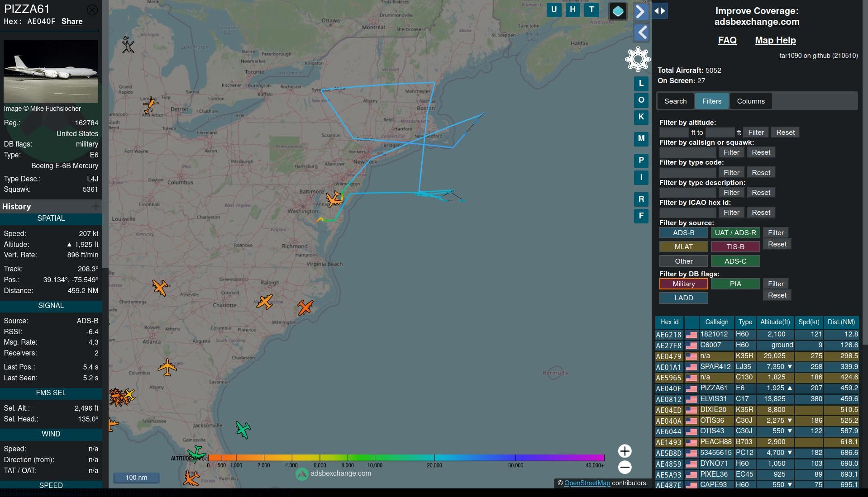
Task: Reset the altitude filter
Action: point(785,133)
